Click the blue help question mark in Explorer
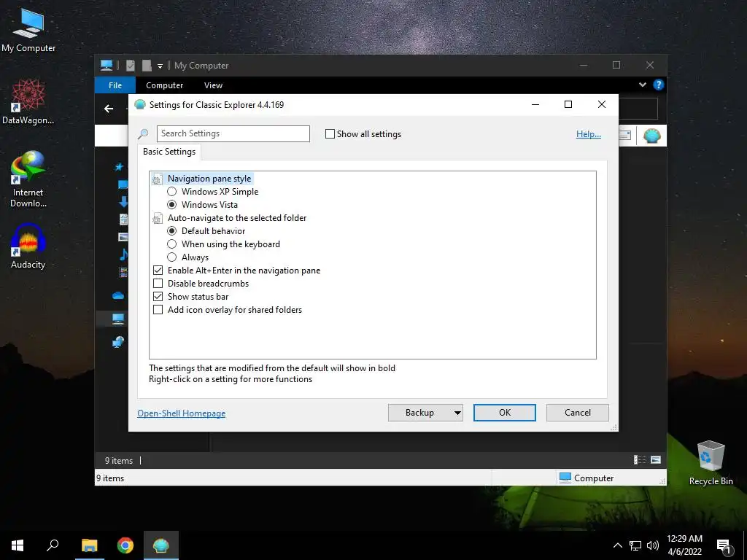747x560 pixels. click(659, 85)
